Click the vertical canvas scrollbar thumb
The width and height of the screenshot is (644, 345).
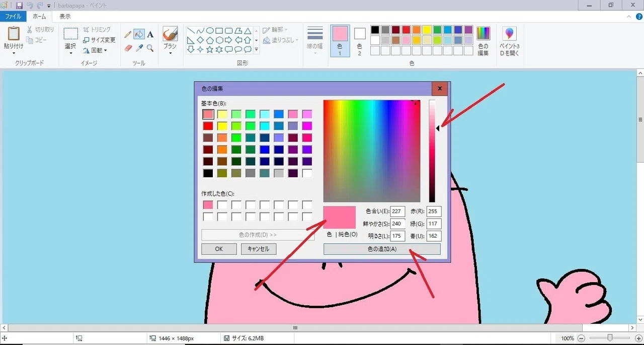[640, 120]
